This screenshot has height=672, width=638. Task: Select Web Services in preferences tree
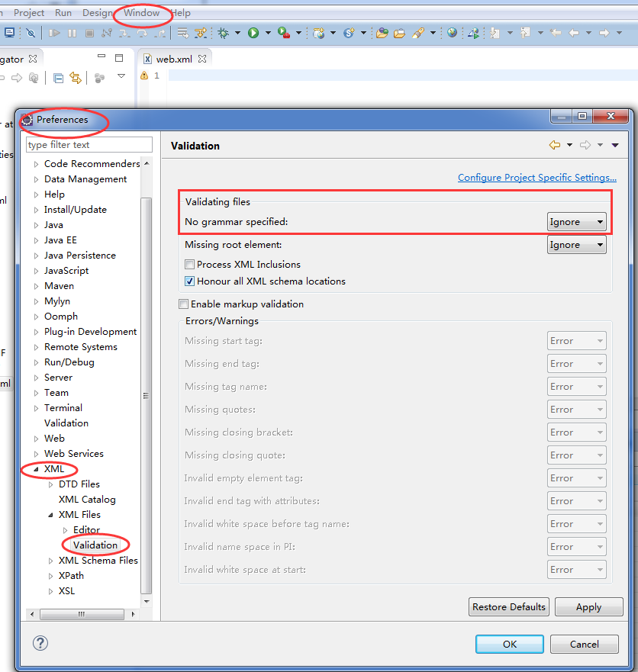74,453
